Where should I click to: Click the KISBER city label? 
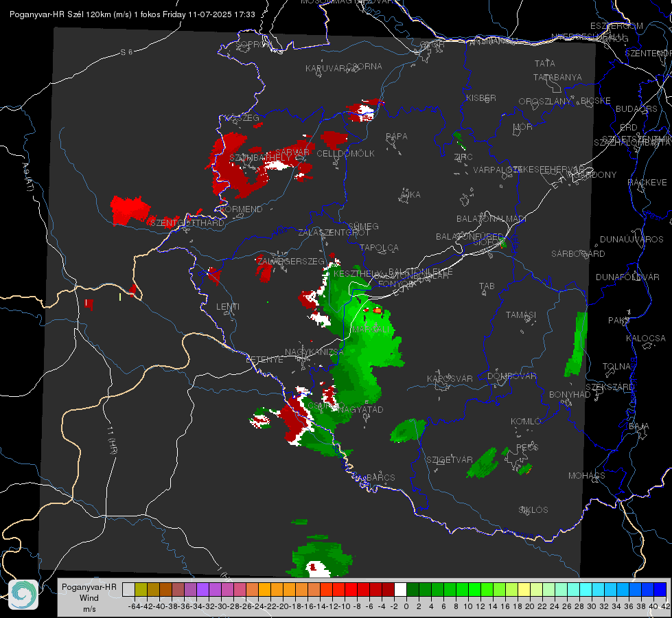[x=481, y=98]
